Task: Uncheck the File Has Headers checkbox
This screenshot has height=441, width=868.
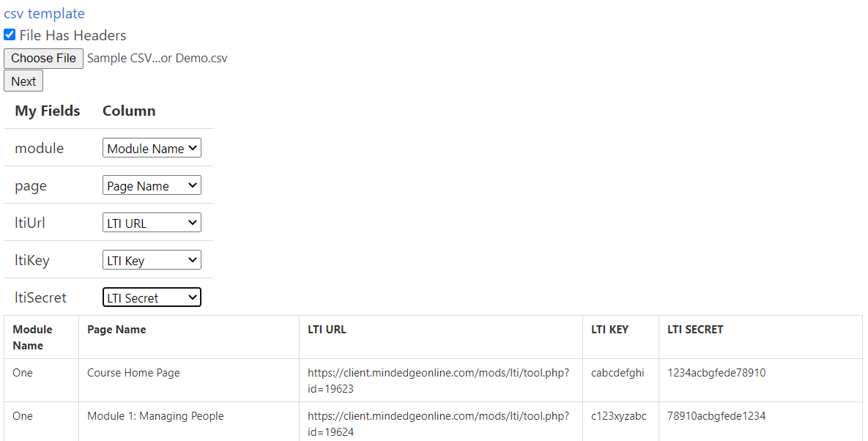Action: (x=9, y=34)
